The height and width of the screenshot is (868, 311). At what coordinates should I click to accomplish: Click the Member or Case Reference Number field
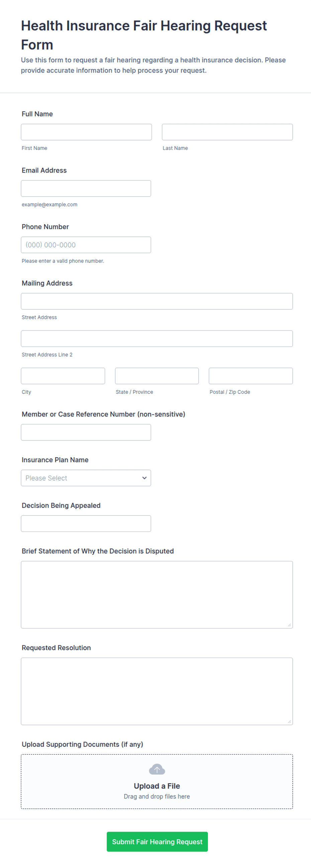click(x=86, y=432)
